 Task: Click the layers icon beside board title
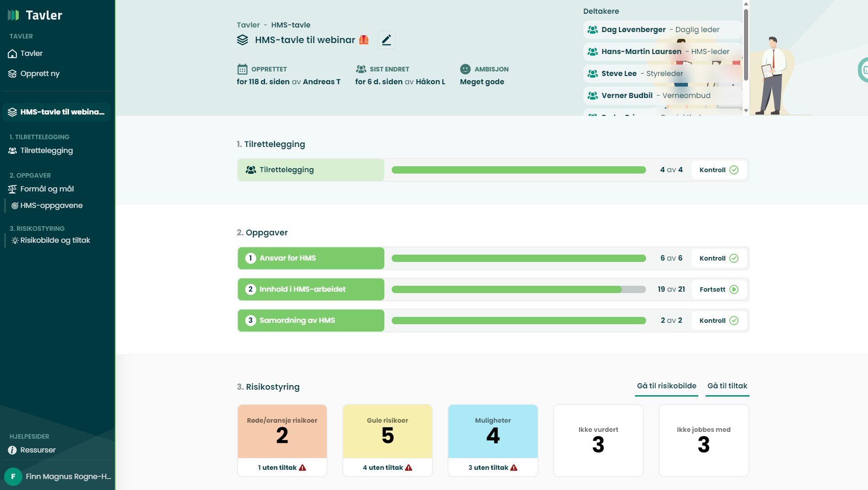(x=243, y=40)
